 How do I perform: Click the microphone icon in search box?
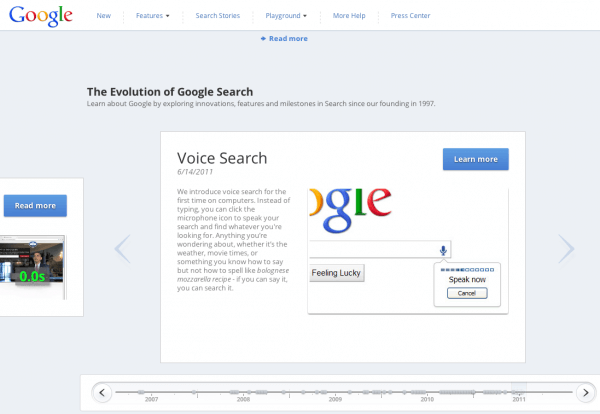tap(443, 251)
